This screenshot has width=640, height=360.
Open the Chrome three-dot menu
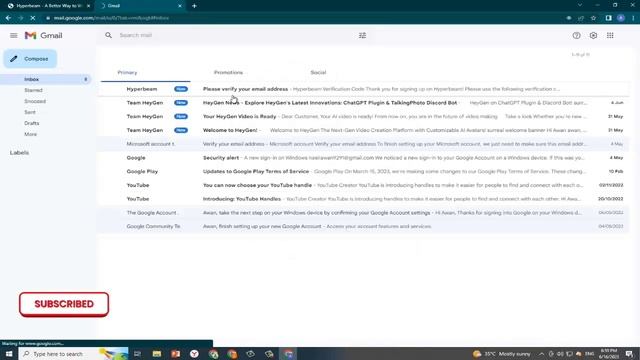tap(633, 18)
